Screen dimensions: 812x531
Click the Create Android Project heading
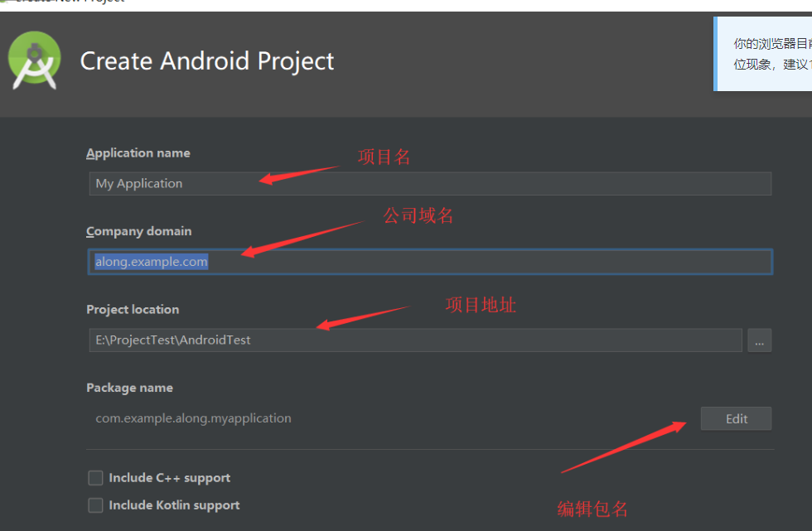click(x=207, y=61)
